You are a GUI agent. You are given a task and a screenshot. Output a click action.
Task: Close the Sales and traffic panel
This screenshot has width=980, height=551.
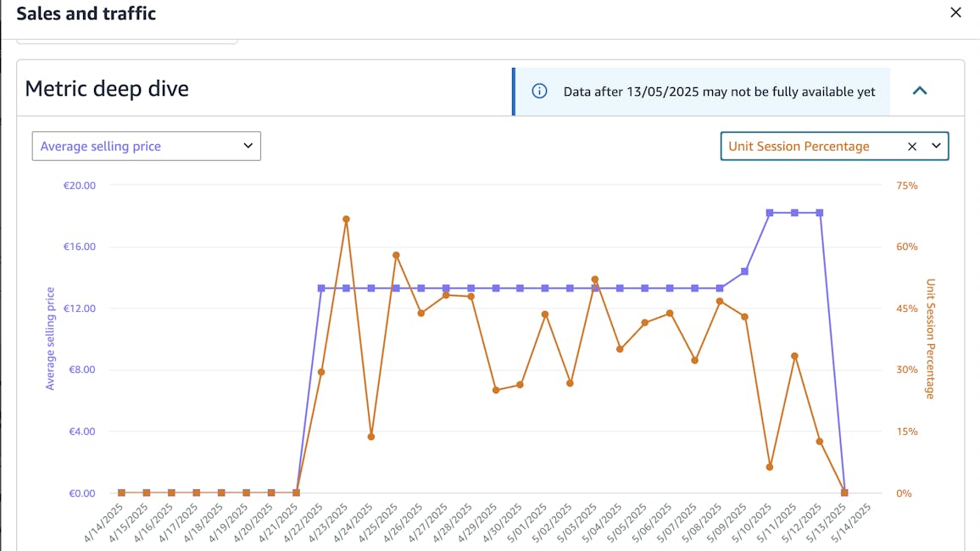click(955, 13)
